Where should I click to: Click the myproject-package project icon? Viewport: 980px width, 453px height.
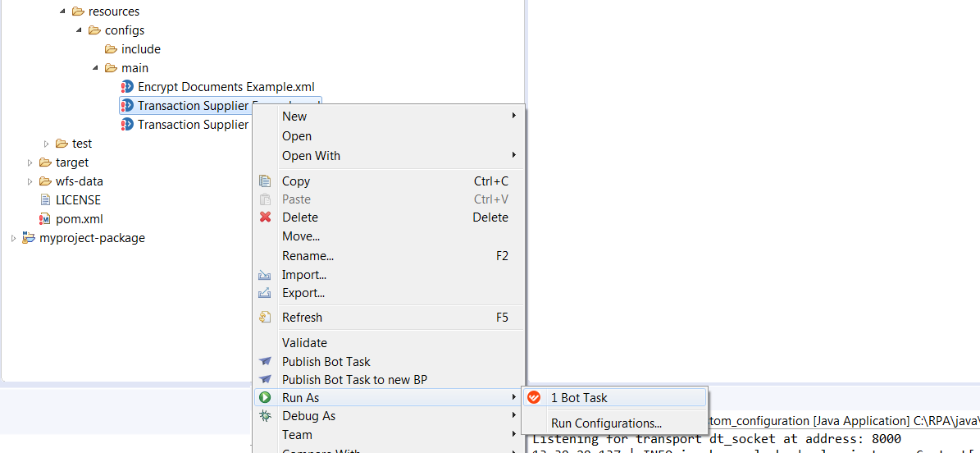[x=29, y=238]
